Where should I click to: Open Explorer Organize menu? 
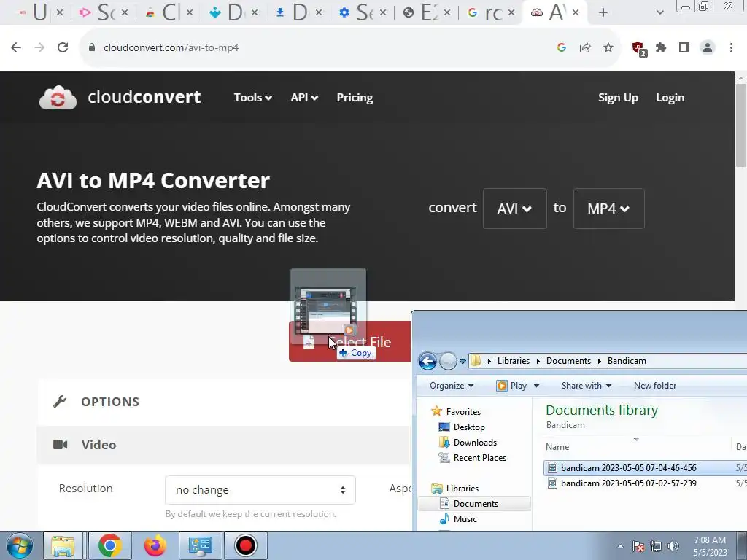coord(452,386)
